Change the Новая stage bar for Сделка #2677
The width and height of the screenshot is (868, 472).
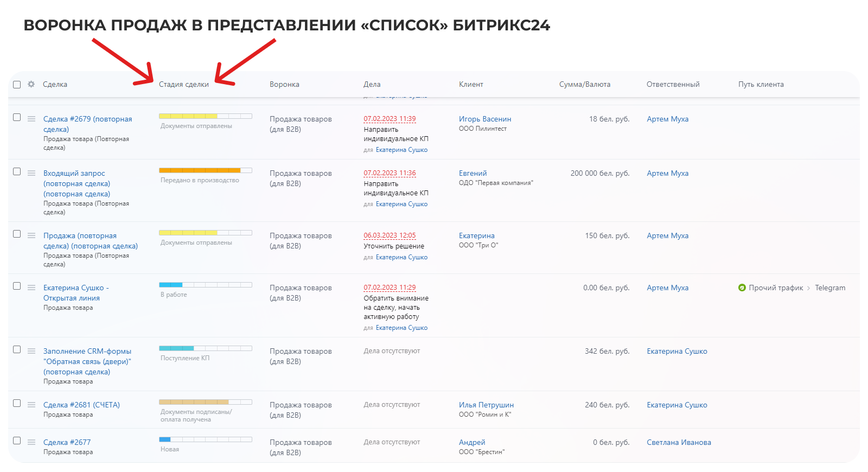pyautogui.click(x=205, y=439)
